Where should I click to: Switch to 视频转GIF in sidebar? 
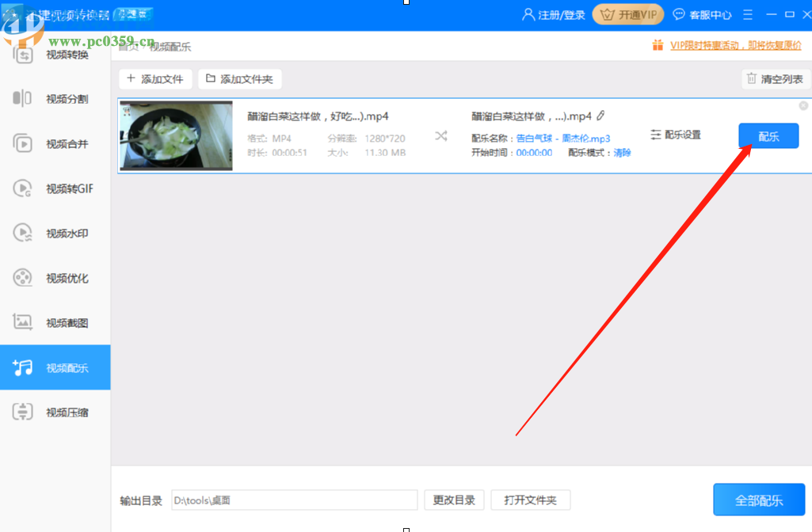pyautogui.click(x=55, y=188)
